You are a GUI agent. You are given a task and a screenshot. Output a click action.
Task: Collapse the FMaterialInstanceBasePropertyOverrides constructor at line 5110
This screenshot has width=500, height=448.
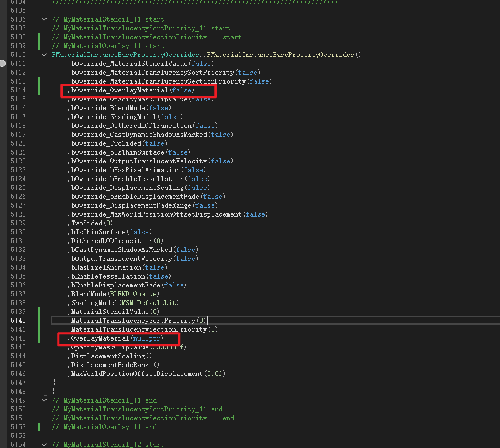coord(44,55)
